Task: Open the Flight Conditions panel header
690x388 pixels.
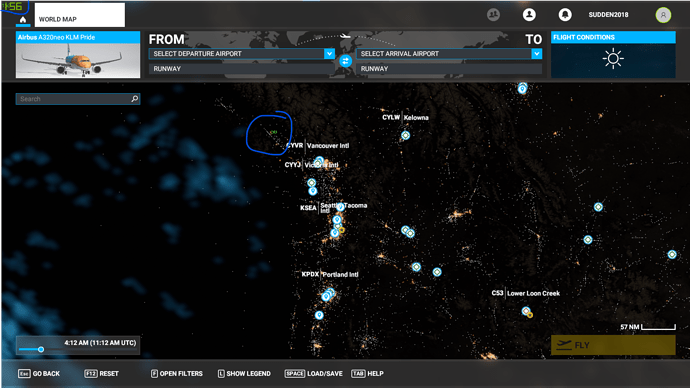Action: [613, 37]
